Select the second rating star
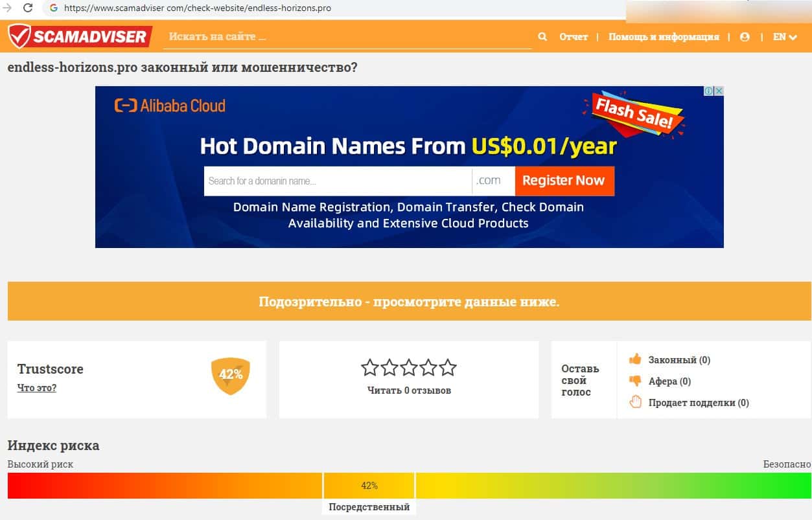The height and width of the screenshot is (520, 812). (x=389, y=368)
